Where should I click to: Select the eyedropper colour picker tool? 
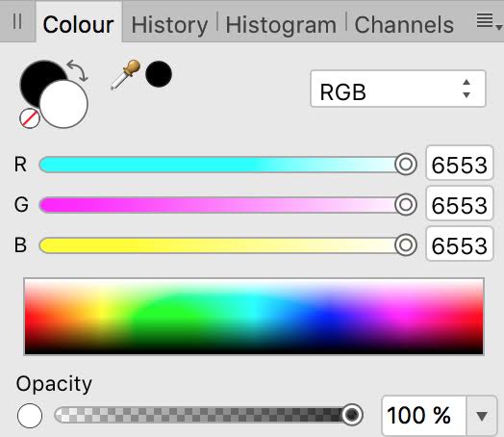tap(125, 75)
